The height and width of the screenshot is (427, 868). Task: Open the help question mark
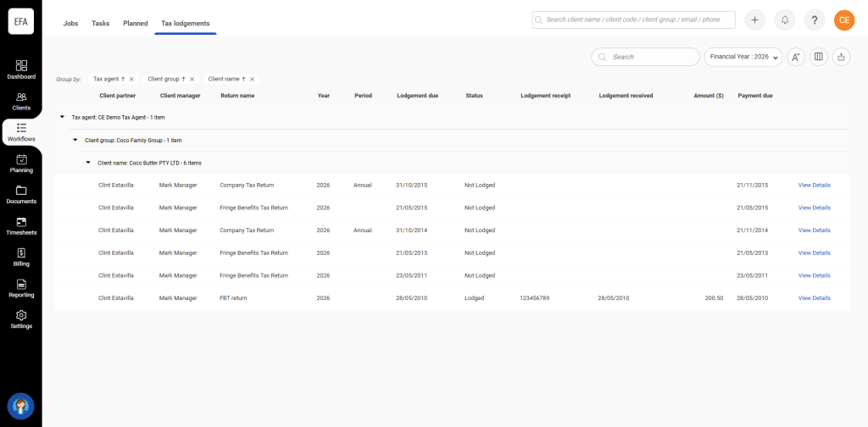[x=815, y=20]
